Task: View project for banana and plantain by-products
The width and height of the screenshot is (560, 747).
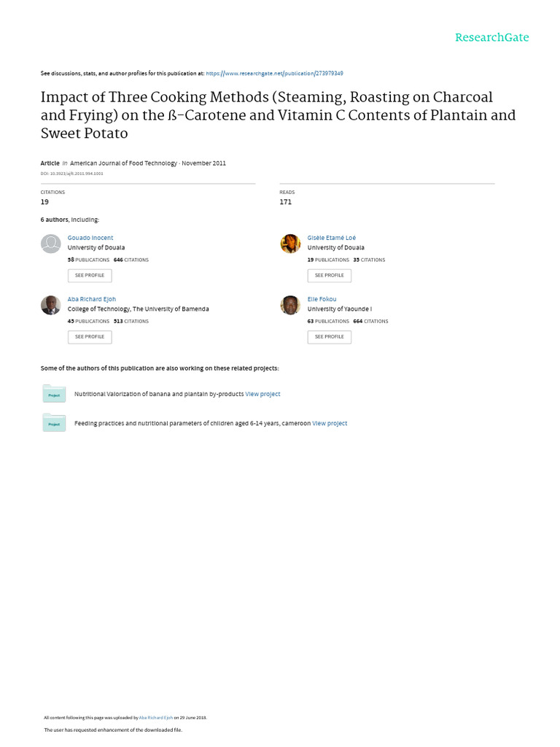Action: click(262, 394)
